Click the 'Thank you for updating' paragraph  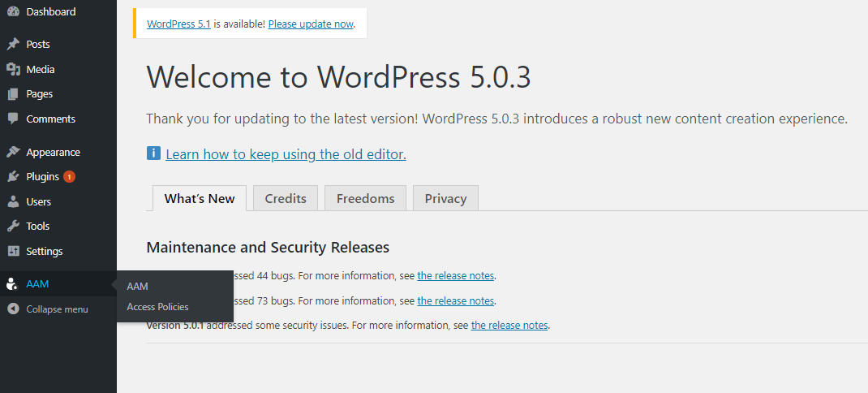tap(497, 119)
